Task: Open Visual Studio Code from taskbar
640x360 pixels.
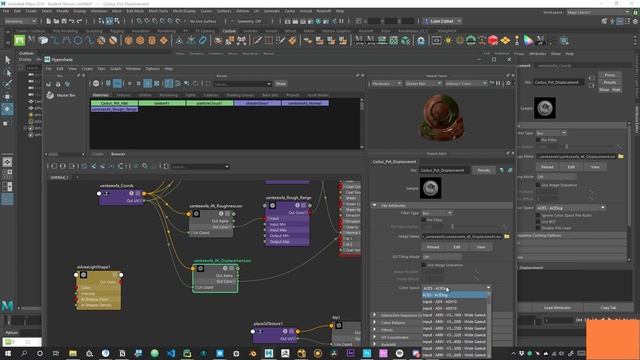Action: 171,353
